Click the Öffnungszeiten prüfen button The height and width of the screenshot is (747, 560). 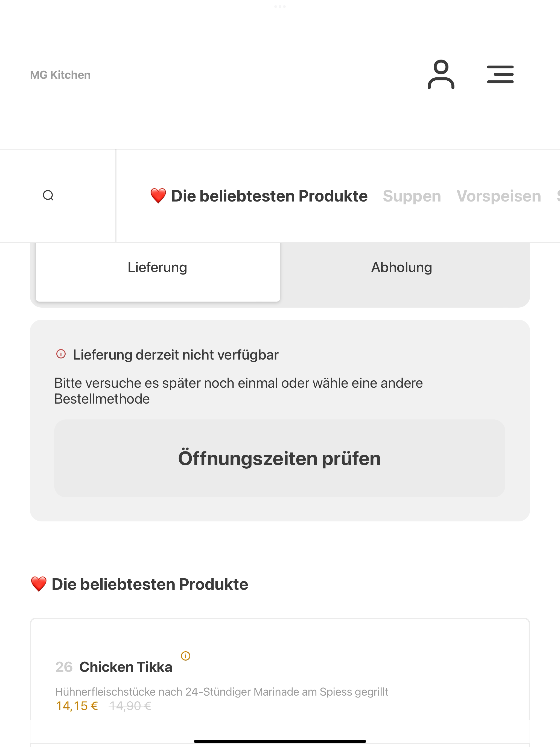click(280, 458)
